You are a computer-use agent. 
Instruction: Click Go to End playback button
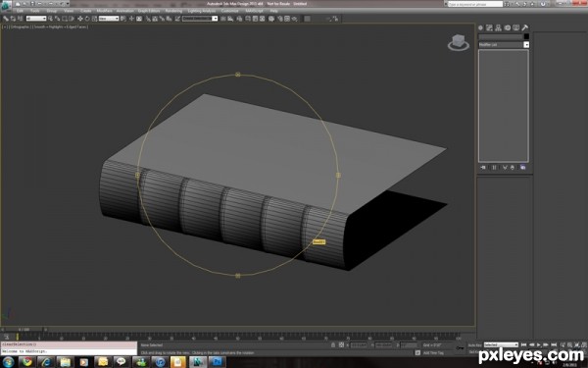tap(554, 344)
